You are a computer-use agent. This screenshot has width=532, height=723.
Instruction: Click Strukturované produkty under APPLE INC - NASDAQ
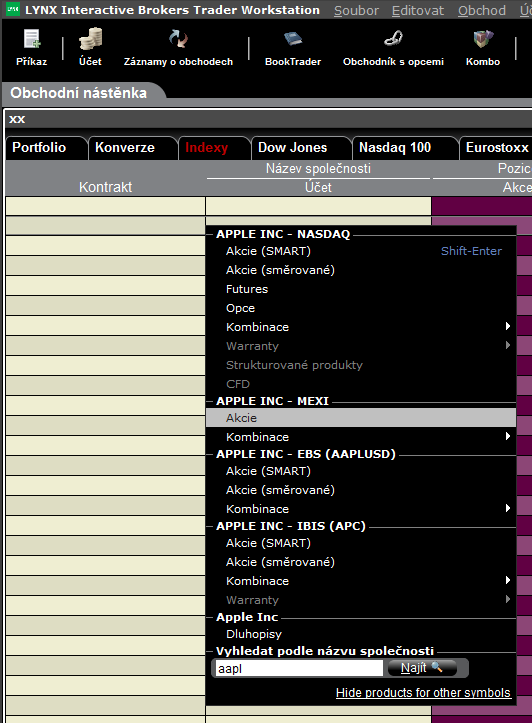click(x=361, y=365)
